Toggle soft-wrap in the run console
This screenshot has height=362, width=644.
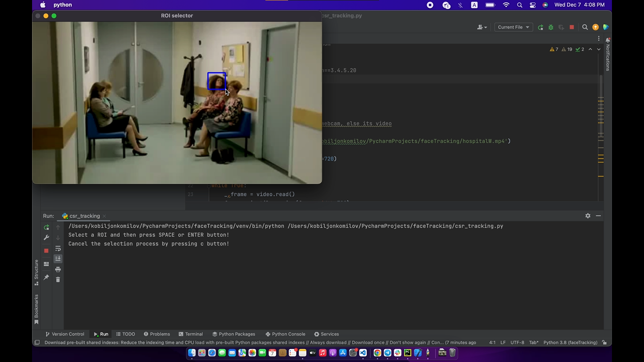click(58, 248)
